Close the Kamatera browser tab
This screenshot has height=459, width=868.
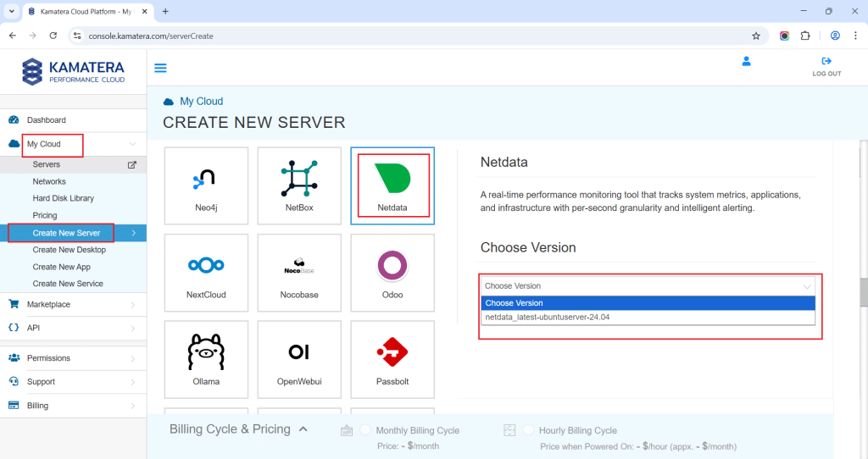click(x=145, y=11)
